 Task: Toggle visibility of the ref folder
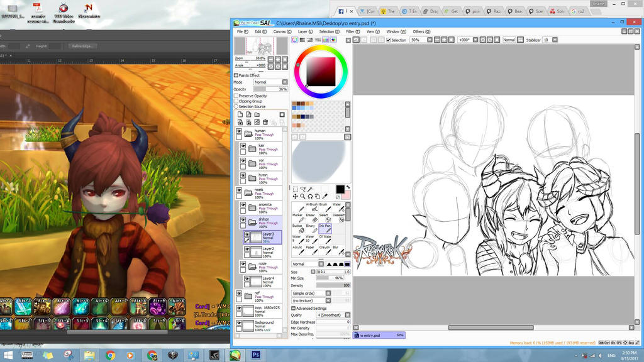coord(239,293)
